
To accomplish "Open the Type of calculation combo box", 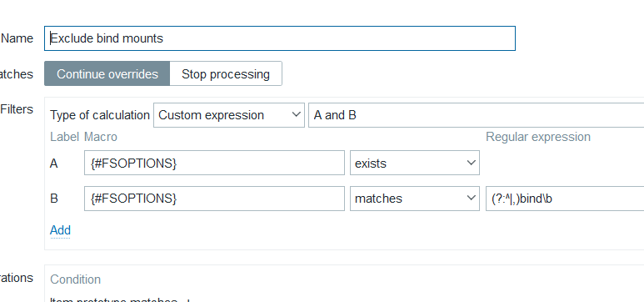I will click(x=229, y=115).
